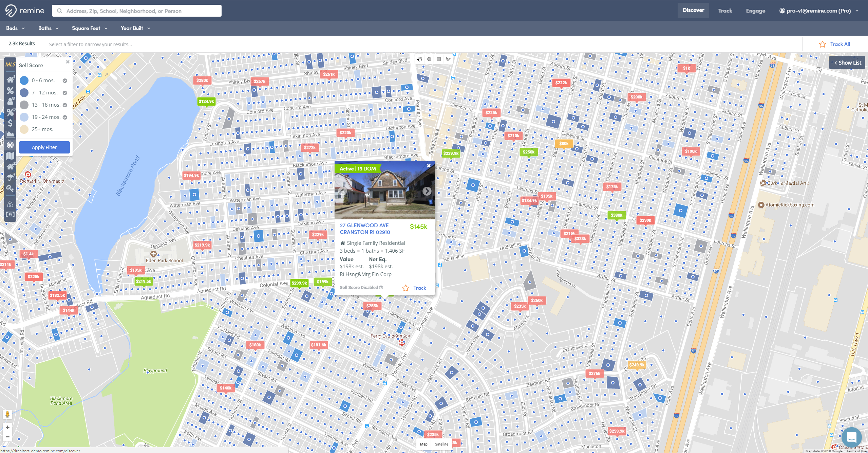
Task: Select the hand pan tool above the map
Action: [x=420, y=59]
